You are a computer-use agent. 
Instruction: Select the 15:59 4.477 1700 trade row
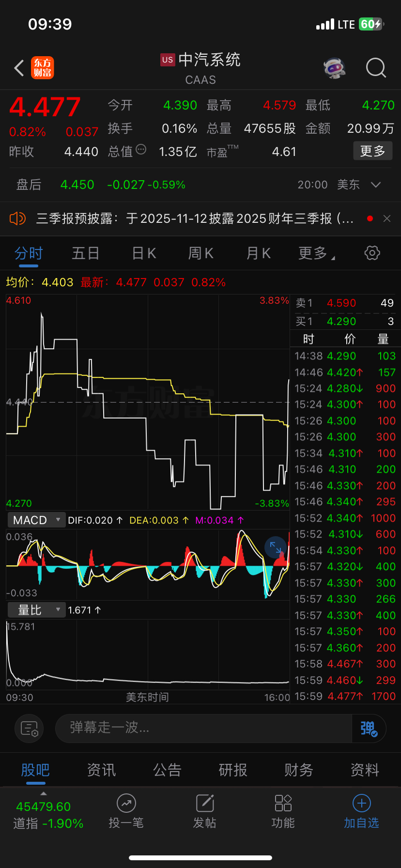(345, 697)
